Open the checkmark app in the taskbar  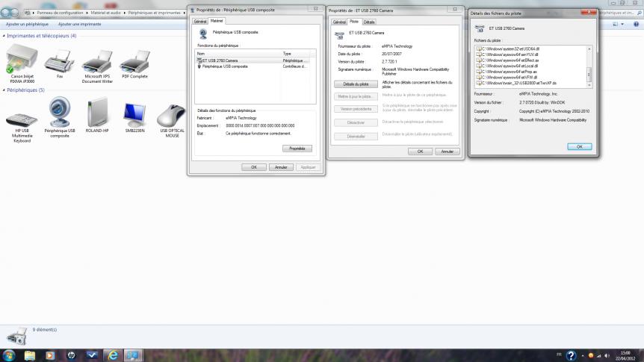point(92,355)
